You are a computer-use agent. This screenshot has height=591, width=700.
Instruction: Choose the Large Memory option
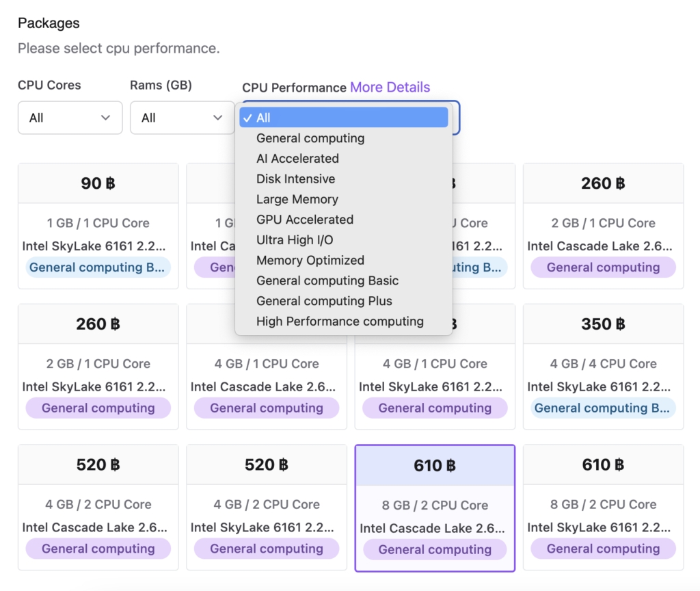(x=297, y=199)
